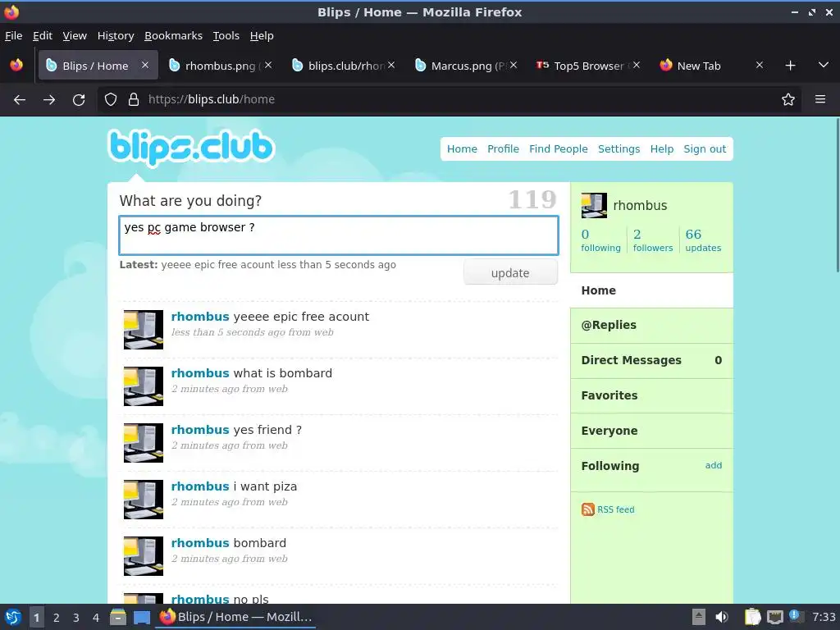Open the RSS feed icon

tap(587, 509)
